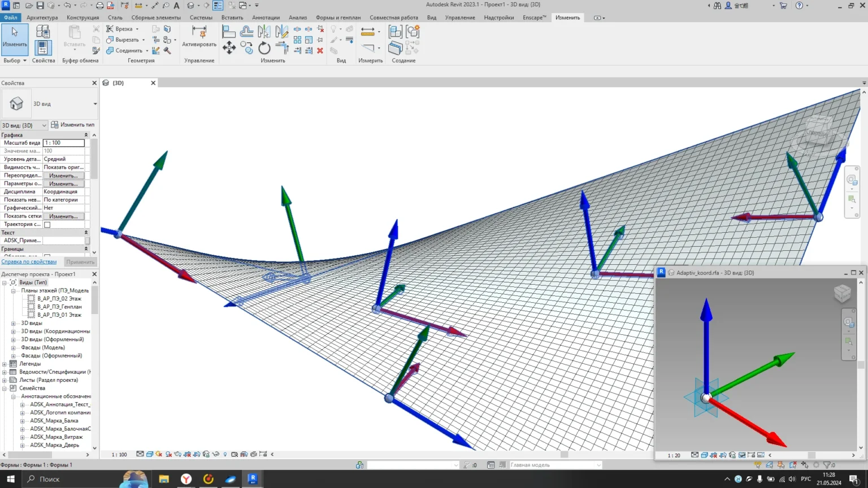This screenshot has height=488, width=868.
Task: Expand the Легенды tree node
Action: pyautogui.click(x=5, y=364)
